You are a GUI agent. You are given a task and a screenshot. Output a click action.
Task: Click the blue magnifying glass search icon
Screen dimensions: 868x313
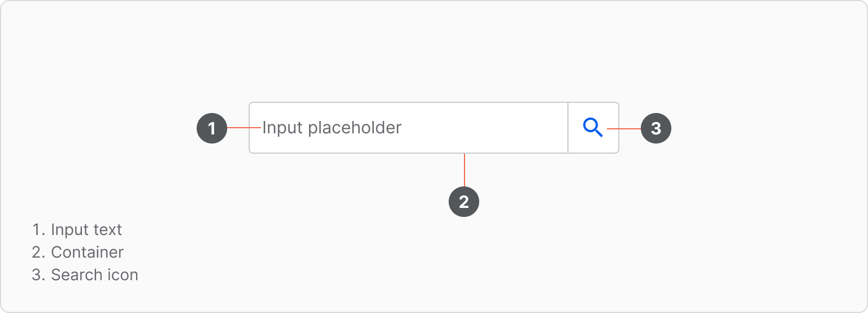593,128
